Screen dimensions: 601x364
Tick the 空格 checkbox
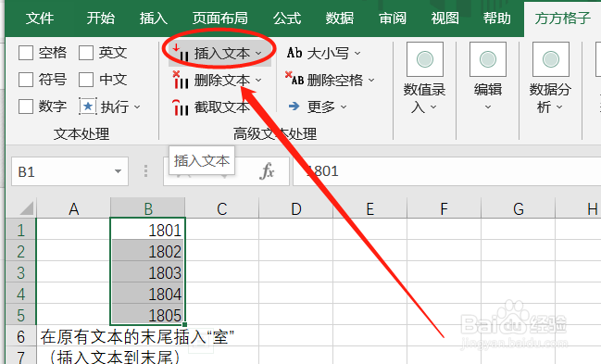26,53
